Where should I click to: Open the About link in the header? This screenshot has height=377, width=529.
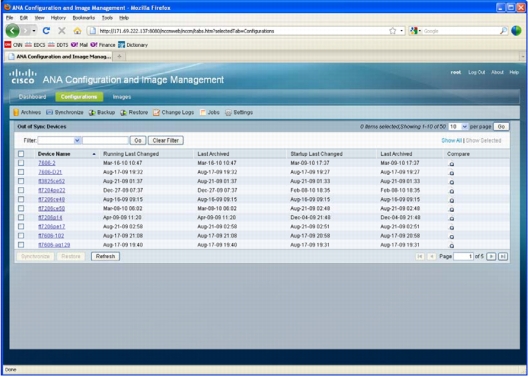click(497, 73)
